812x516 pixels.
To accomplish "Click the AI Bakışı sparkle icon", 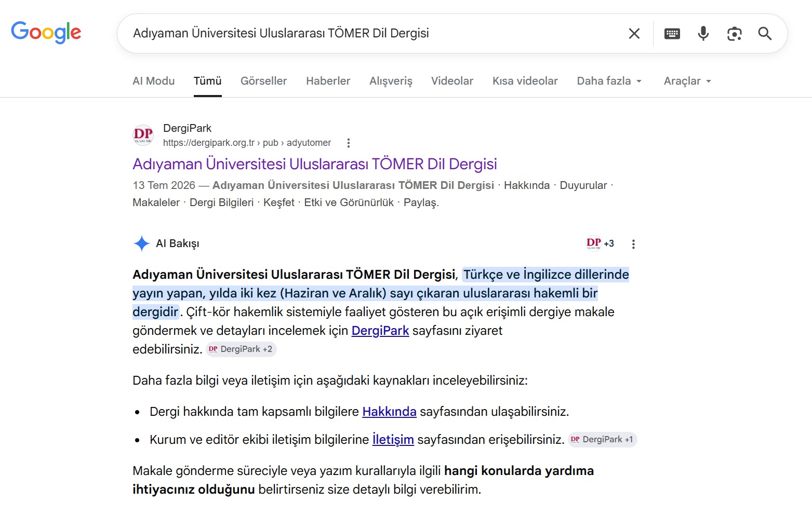I will coord(141,243).
